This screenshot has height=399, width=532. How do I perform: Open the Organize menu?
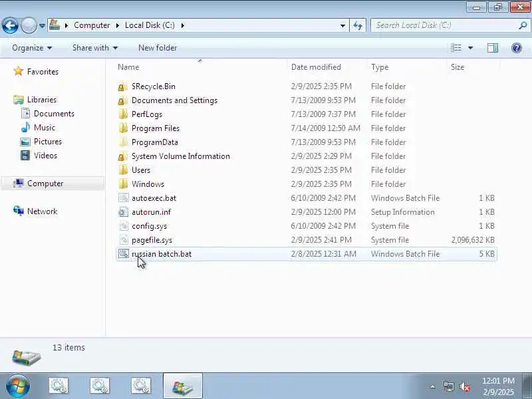tap(32, 48)
